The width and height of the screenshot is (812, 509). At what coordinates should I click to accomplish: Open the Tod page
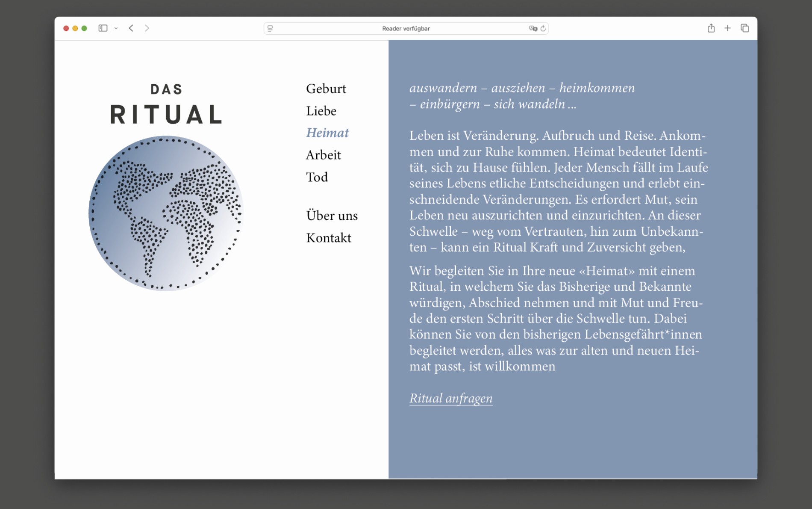tap(317, 177)
